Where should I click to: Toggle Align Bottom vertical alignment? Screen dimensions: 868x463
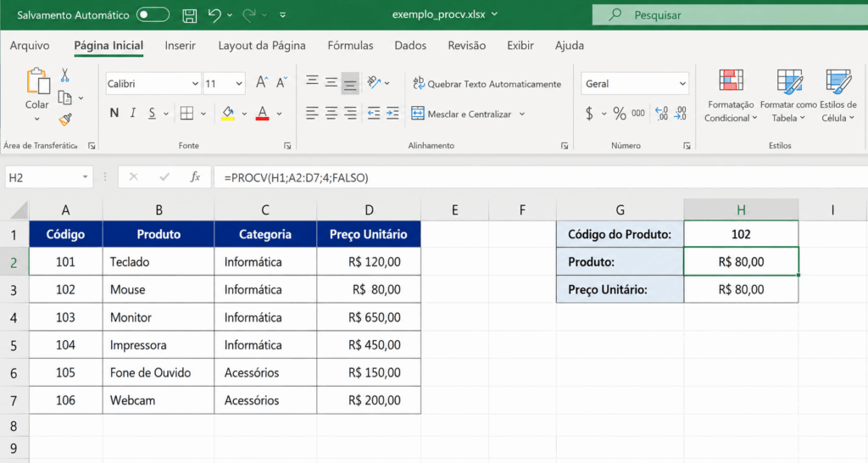(x=350, y=83)
